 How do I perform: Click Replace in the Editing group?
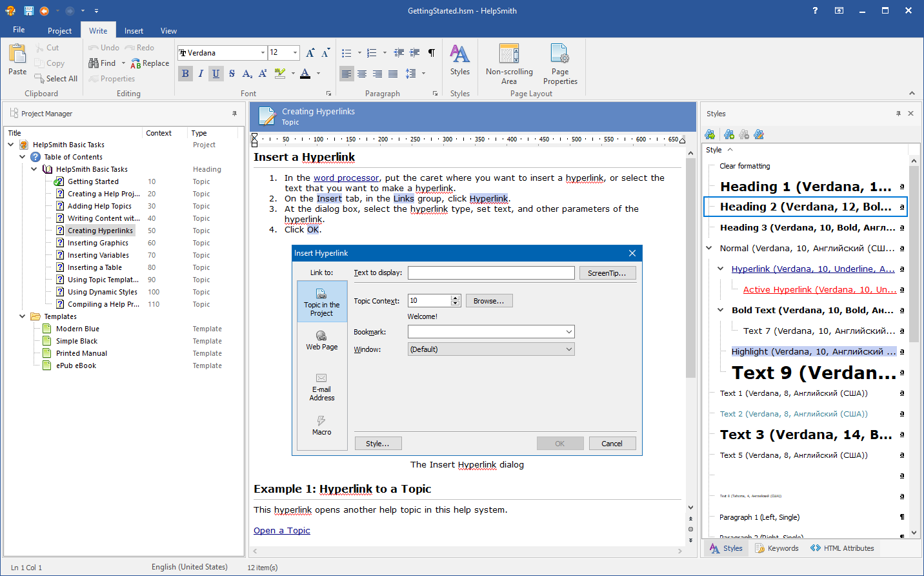coord(150,63)
